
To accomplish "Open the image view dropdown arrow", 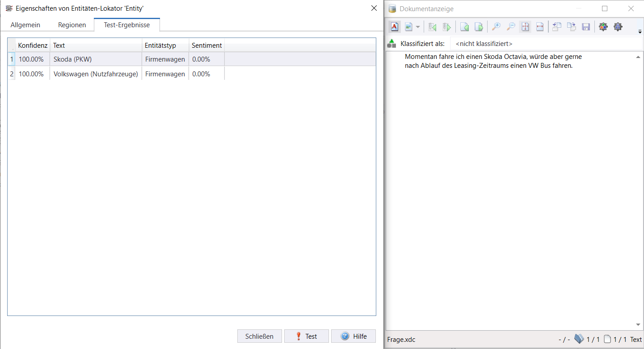I will [418, 27].
